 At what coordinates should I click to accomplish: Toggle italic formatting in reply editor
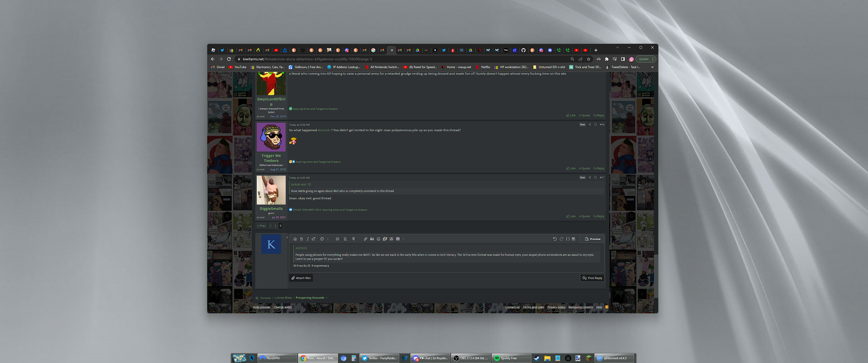point(308,239)
